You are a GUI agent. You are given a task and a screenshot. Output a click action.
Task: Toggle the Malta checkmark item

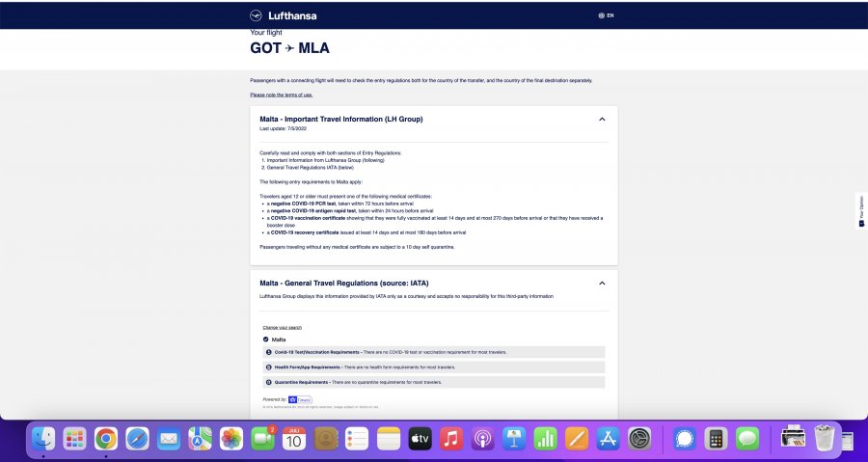pyautogui.click(x=267, y=340)
